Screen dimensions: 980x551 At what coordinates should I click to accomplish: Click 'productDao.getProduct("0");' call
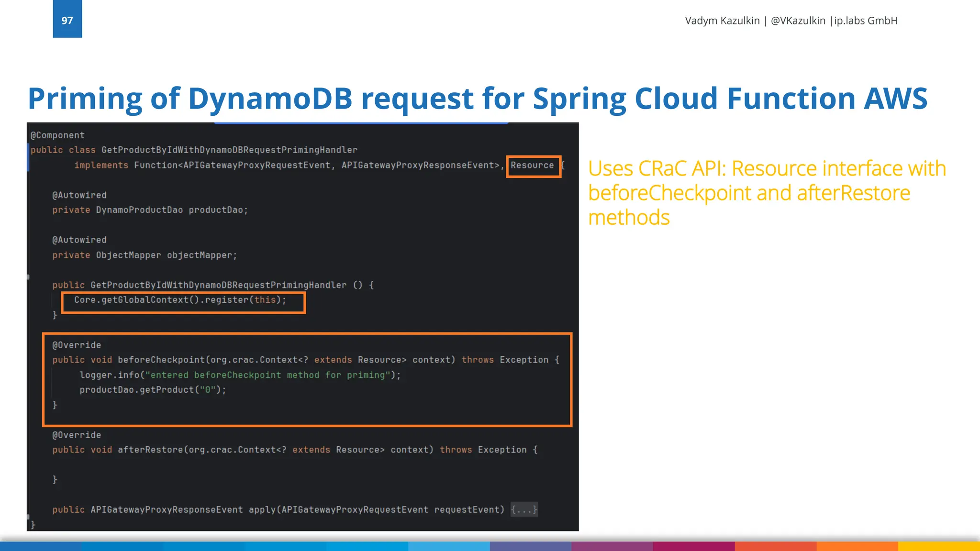153,390
